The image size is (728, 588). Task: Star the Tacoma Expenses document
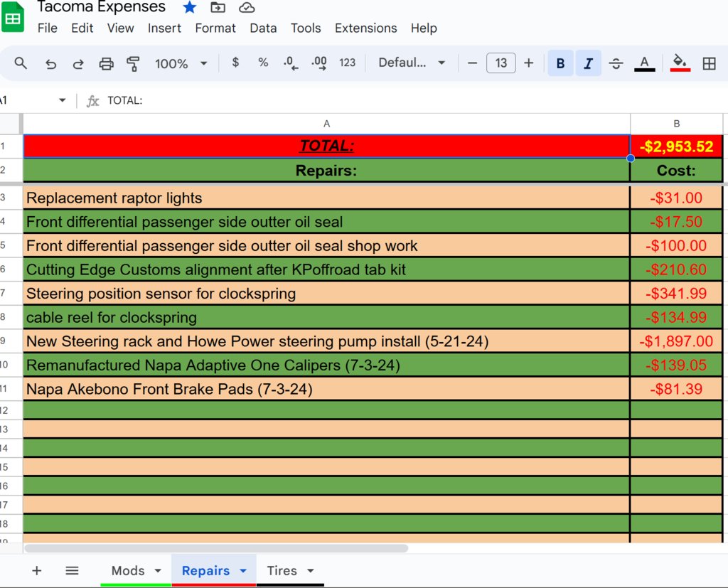pos(189,7)
